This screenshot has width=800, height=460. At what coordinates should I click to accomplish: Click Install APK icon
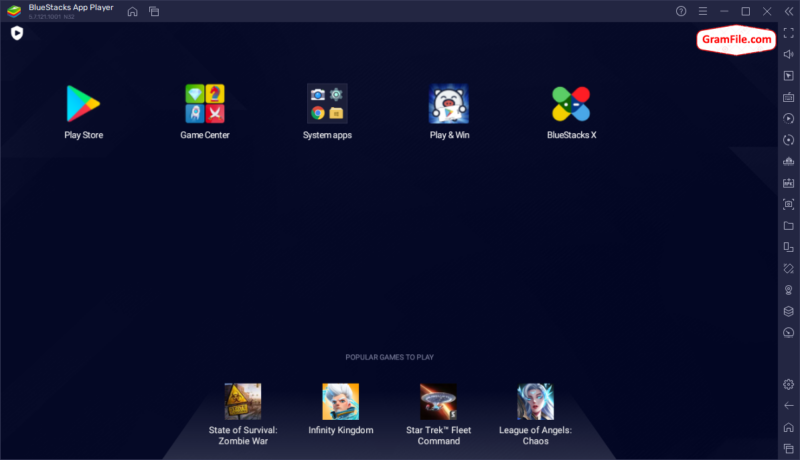(x=789, y=183)
